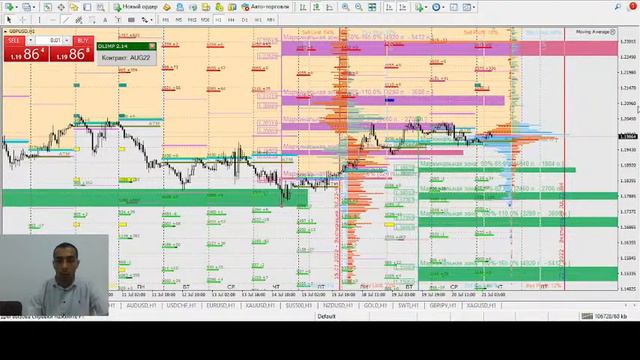The image size is (640, 360).
Task: Open the red notification icon
Action: pyautogui.click(x=633, y=7)
